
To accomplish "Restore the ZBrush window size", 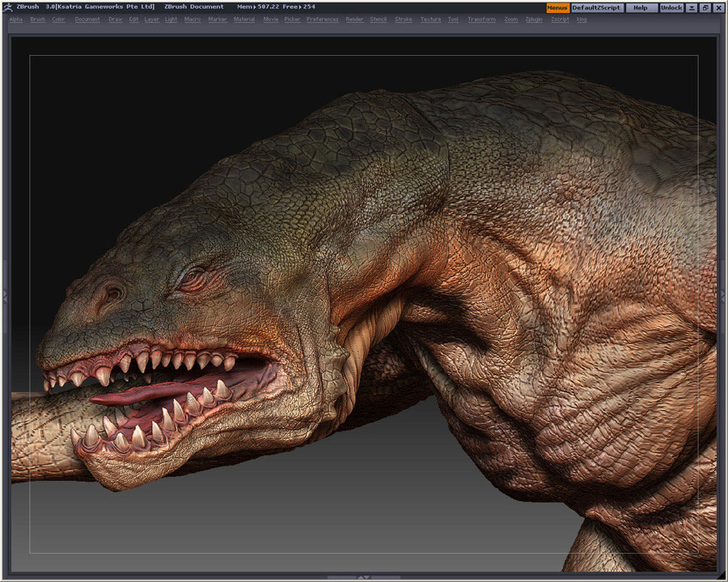I will [x=705, y=8].
